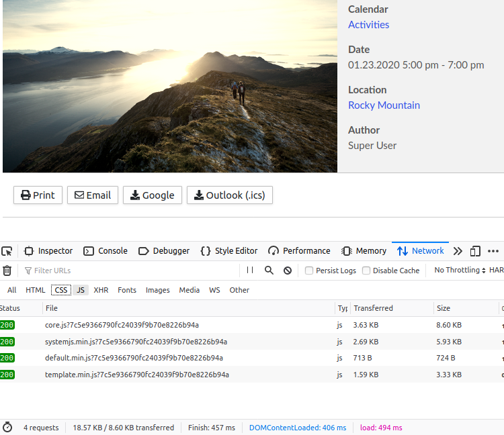Open devtools options ellipsis menu

(493, 251)
